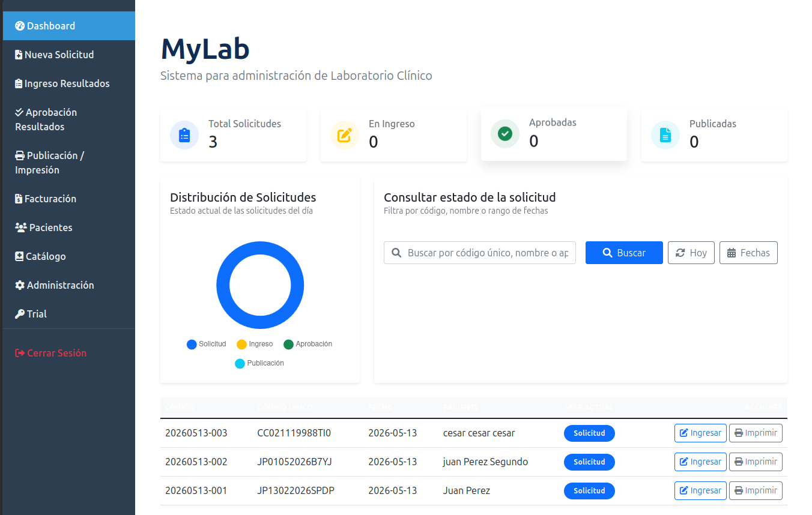
Task: Select the Dashboard menu item
Action: coord(68,26)
